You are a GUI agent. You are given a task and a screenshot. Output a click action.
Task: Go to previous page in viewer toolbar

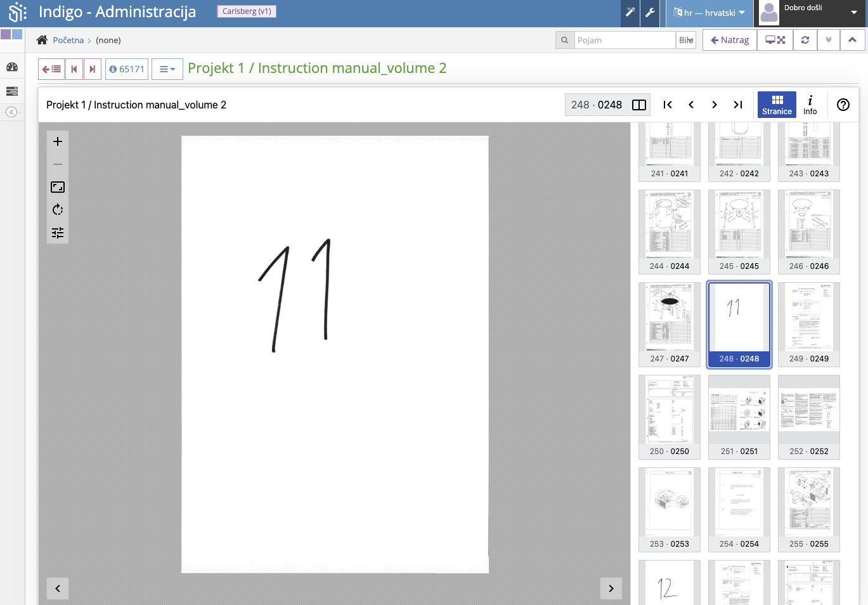tap(691, 105)
